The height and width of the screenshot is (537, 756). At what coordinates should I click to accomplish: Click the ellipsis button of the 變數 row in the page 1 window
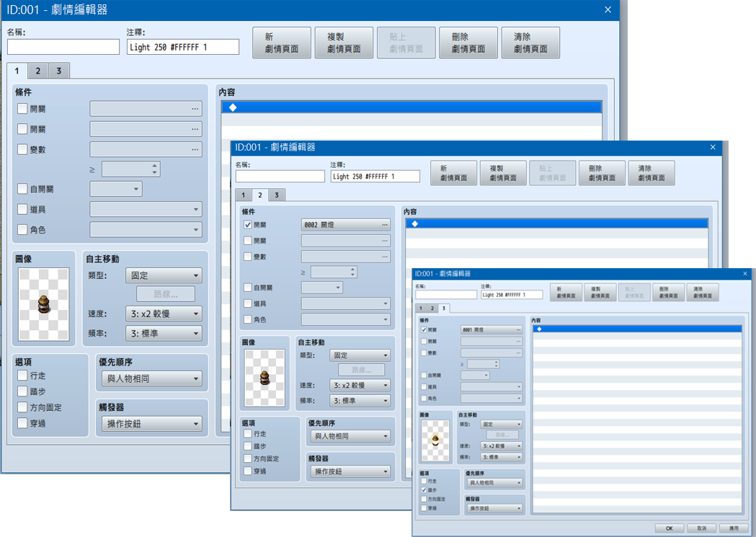point(195,149)
